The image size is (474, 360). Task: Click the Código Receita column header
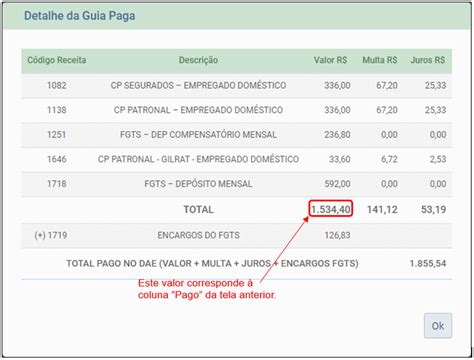57,60
